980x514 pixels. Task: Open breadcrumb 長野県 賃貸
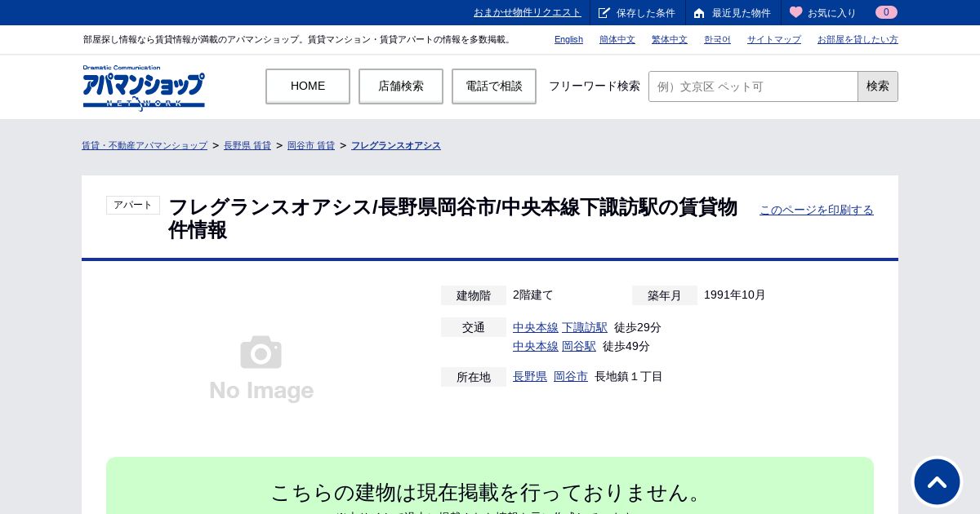[x=247, y=145]
